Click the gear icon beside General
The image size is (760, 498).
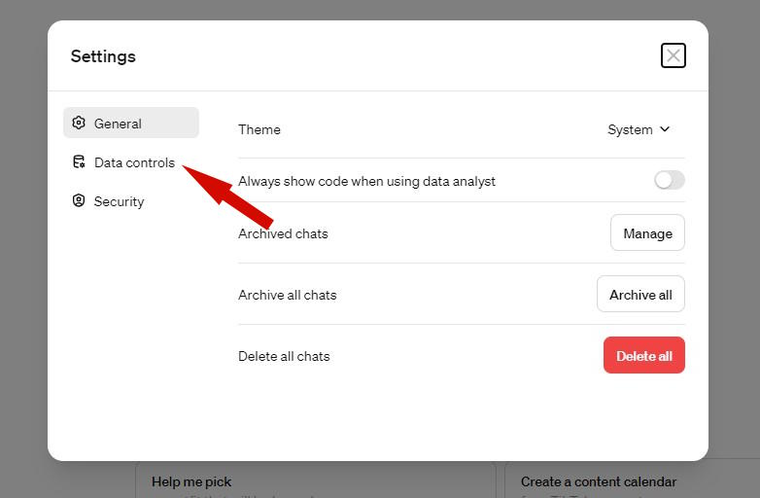point(79,124)
